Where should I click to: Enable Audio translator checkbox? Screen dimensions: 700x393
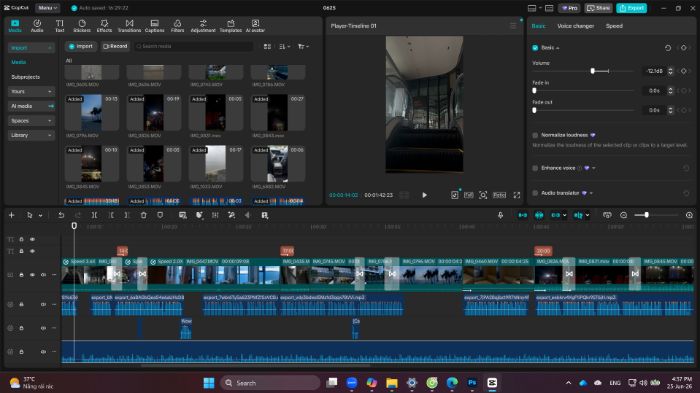tap(535, 193)
